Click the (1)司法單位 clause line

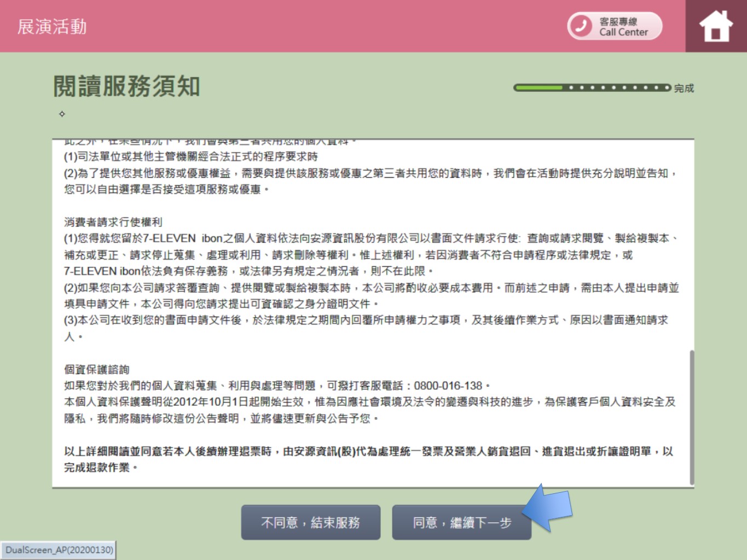click(x=190, y=157)
